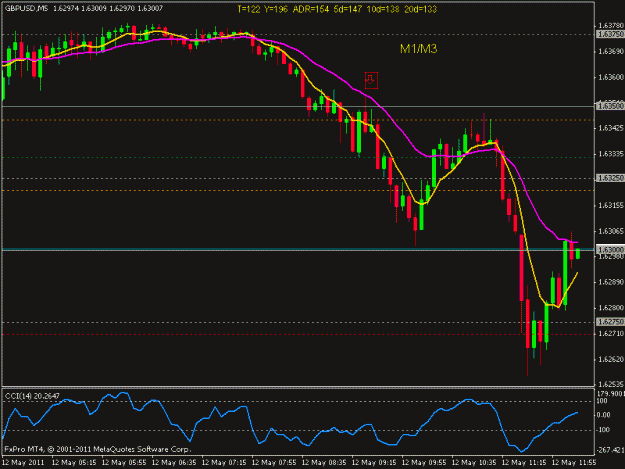
Task: Click the red down-arrow sell marker
Action: pyautogui.click(x=371, y=80)
